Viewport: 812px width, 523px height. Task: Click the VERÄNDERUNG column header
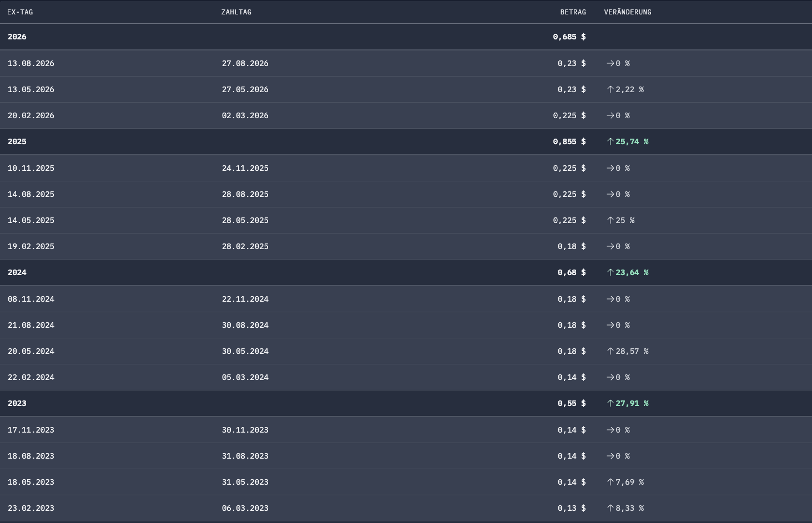[x=628, y=12]
